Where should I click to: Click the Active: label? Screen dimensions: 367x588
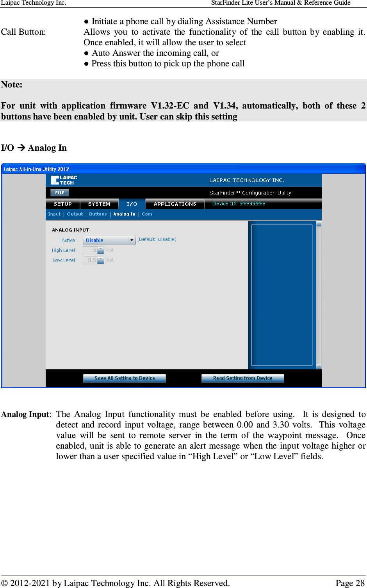pos(69,240)
